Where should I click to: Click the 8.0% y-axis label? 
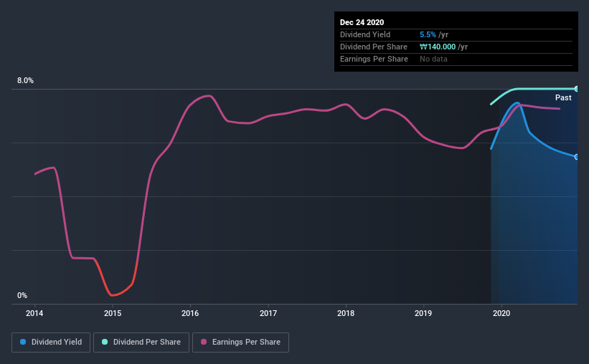pyautogui.click(x=25, y=80)
